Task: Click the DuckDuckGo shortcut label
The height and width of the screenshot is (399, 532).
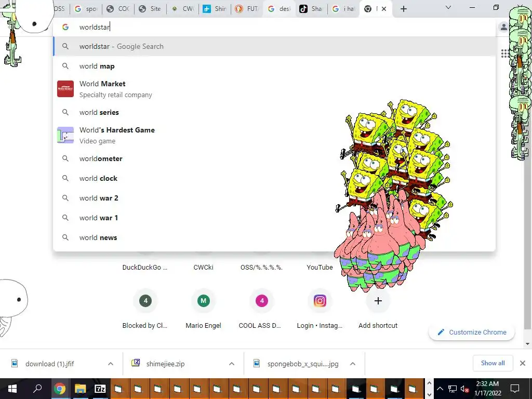Action: [145, 268]
